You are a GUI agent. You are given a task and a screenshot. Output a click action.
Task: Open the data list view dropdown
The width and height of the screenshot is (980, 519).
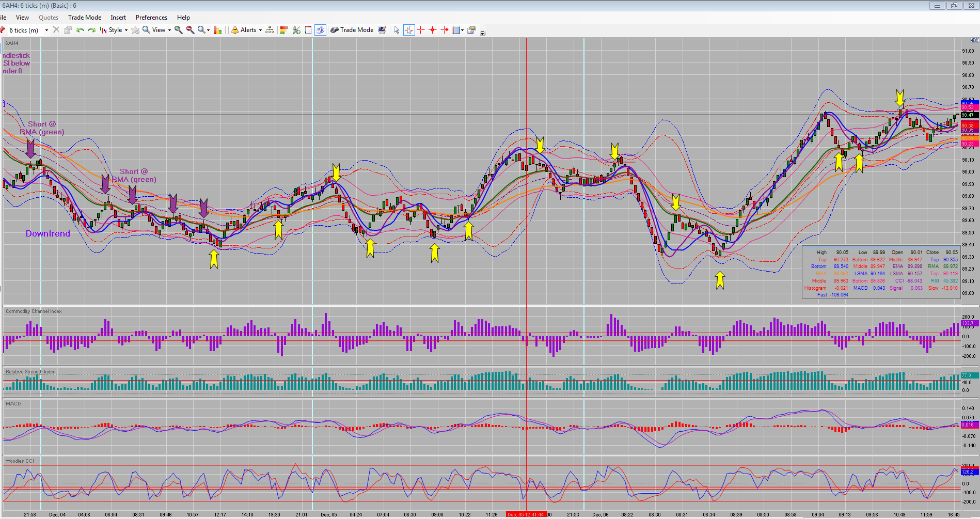tap(458, 30)
